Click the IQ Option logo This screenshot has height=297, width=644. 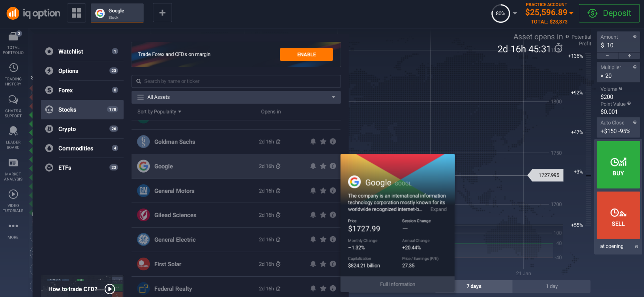(33, 13)
